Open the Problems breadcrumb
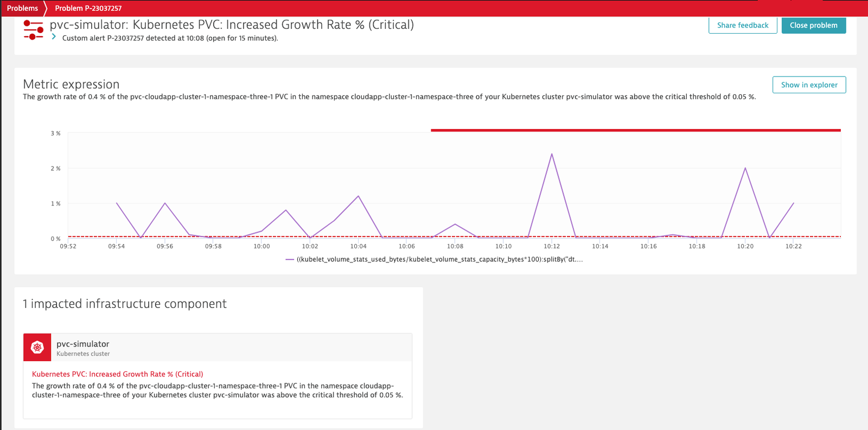Viewport: 868px width, 430px height. click(x=22, y=8)
